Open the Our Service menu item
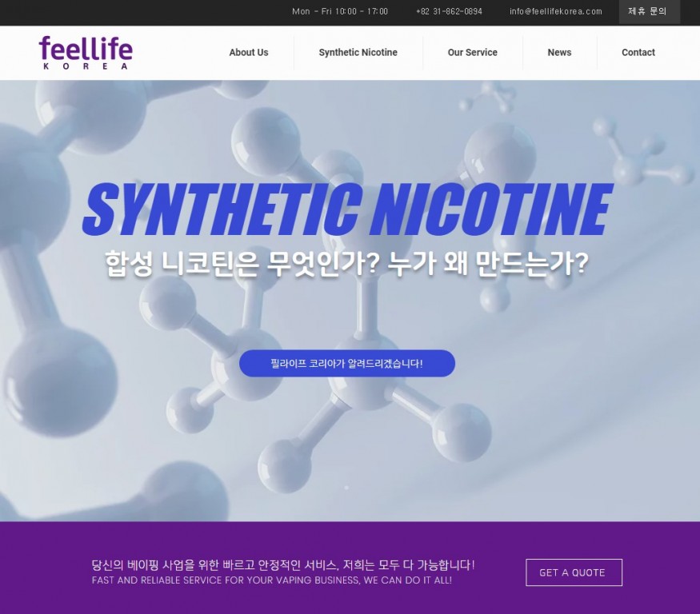 [472, 53]
